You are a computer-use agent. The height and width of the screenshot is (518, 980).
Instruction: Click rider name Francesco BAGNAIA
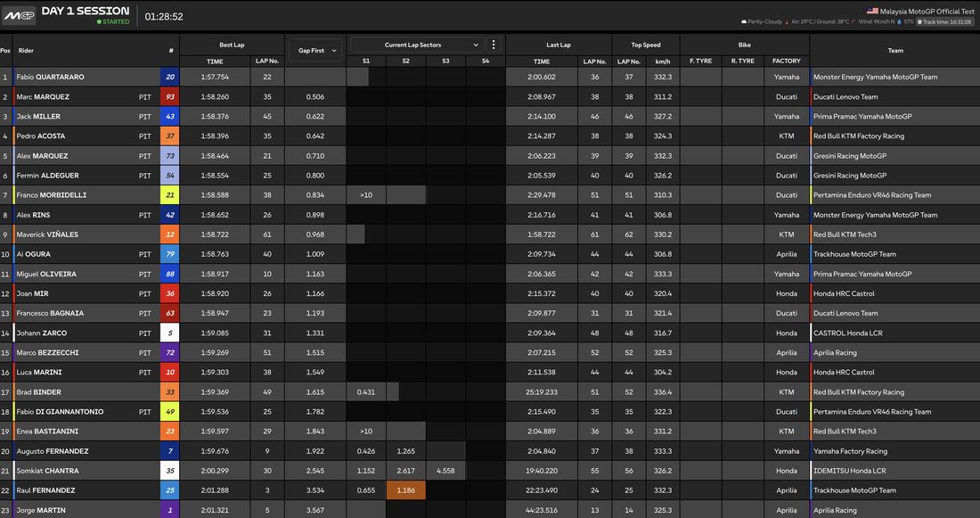[x=50, y=314]
